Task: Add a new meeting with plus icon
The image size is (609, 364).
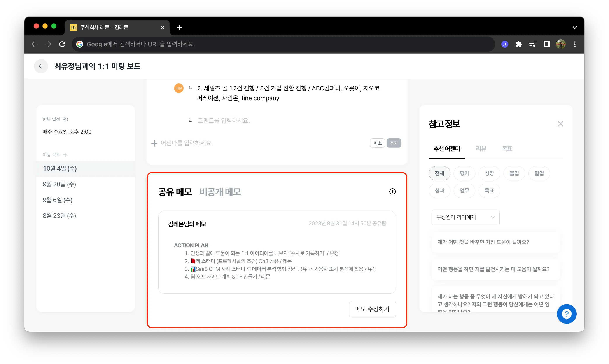Action: tap(65, 155)
